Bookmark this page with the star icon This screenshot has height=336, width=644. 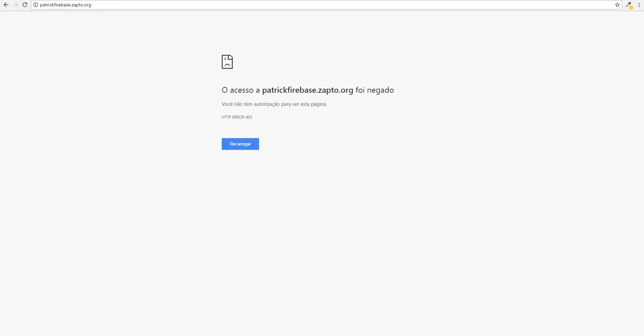click(617, 5)
